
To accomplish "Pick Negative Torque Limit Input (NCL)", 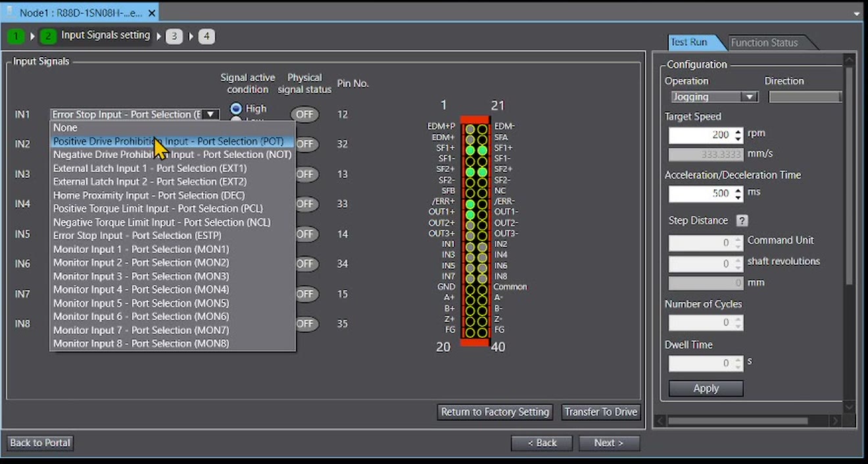I will point(172,222).
